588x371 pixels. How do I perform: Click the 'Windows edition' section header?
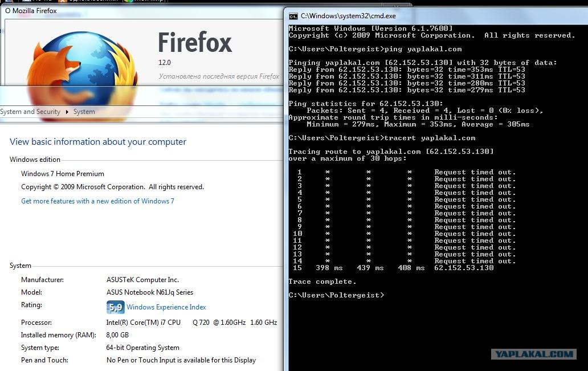pos(35,160)
